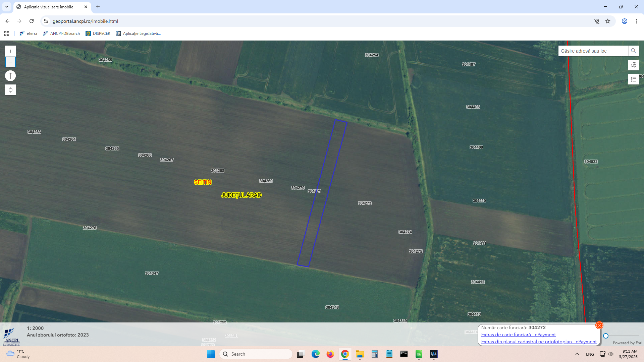644x362 pixels.
Task: Open the ANCPI-DBsearch bookmark
Action: tap(62, 34)
